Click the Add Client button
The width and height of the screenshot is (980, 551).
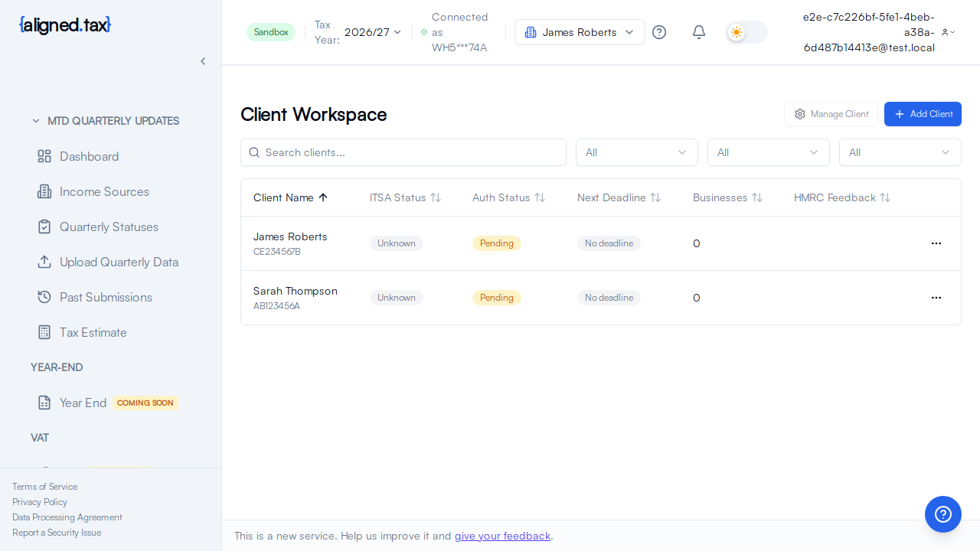coord(923,114)
